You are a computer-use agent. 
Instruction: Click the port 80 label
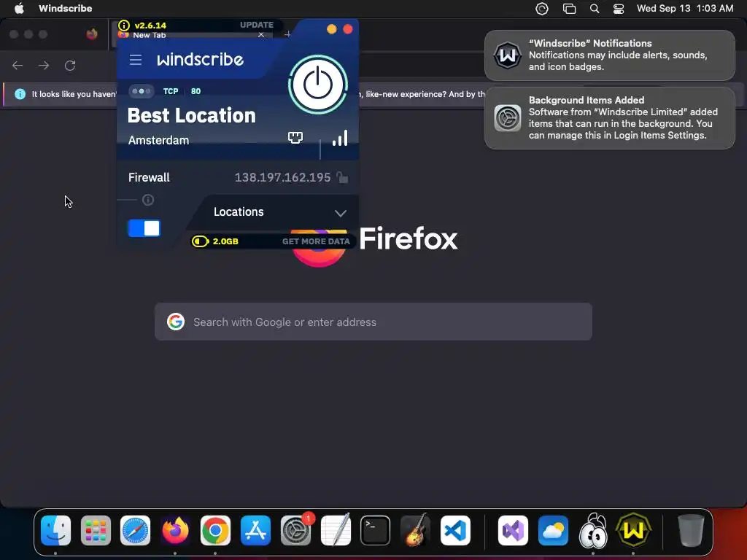click(x=196, y=91)
